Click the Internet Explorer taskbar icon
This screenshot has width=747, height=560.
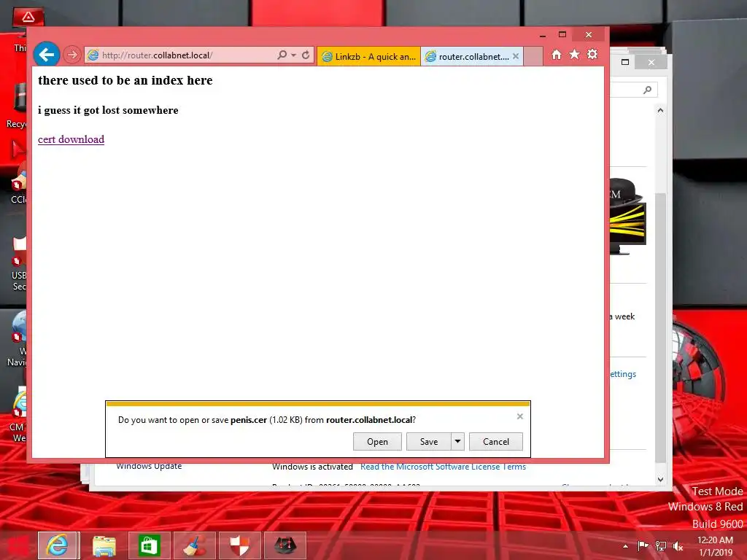[x=57, y=545]
